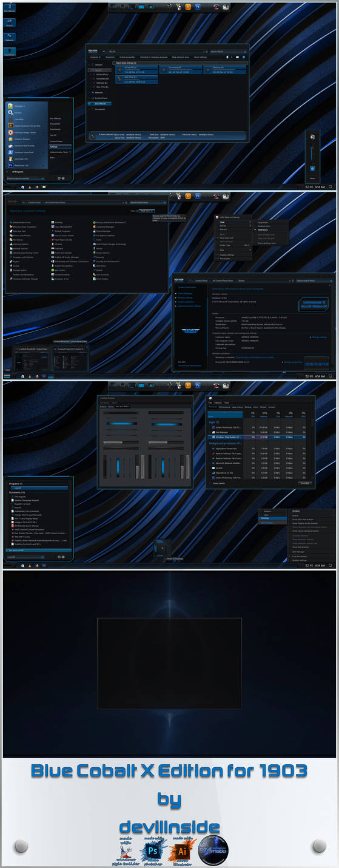The height and width of the screenshot is (868, 339).
Task: Click the Change settings link in System
Action: click(x=318, y=337)
